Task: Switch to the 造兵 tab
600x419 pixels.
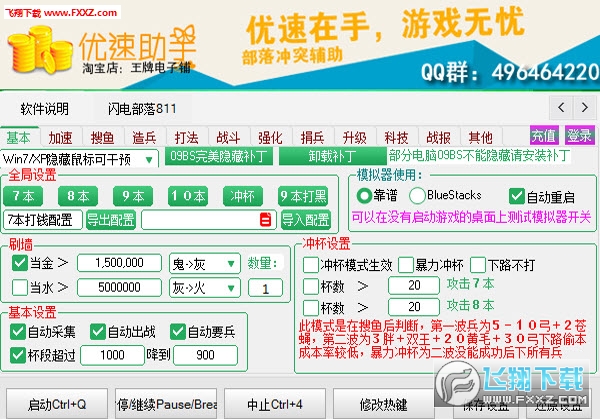Action: tap(144, 137)
